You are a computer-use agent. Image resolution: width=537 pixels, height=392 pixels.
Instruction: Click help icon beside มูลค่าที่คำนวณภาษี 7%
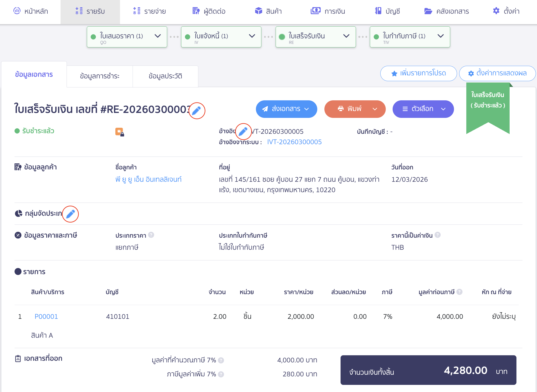221,360
